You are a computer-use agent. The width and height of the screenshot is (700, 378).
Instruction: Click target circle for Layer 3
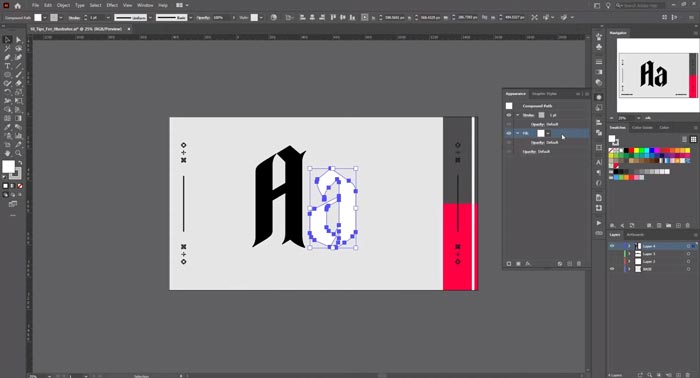[688, 254]
